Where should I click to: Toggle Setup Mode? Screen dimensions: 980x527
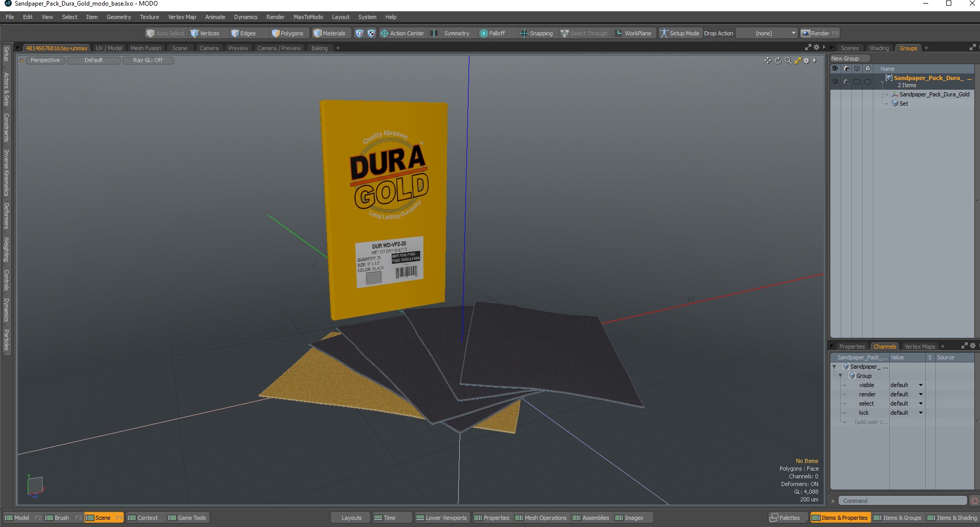tap(680, 33)
